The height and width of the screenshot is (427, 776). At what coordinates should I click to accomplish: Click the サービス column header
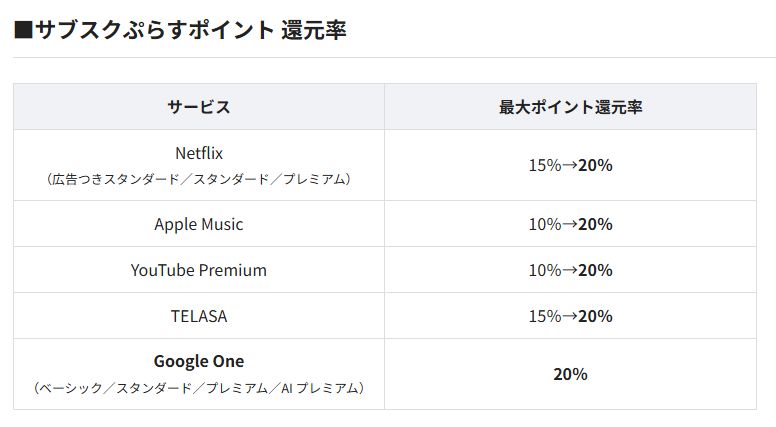[x=198, y=107]
